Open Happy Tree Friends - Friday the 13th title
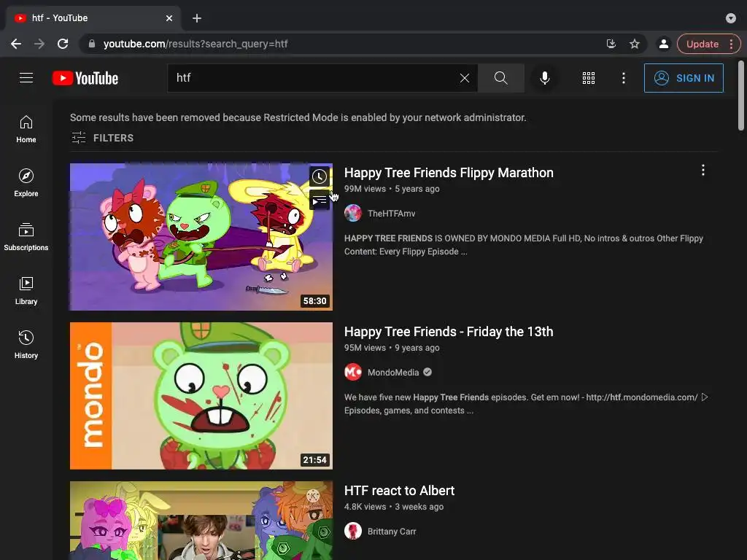 point(449,332)
